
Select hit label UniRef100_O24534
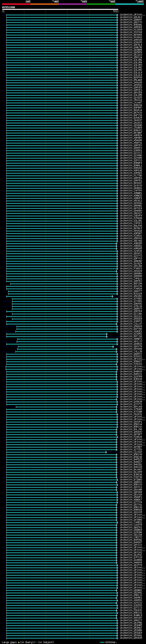(x=131, y=251)
